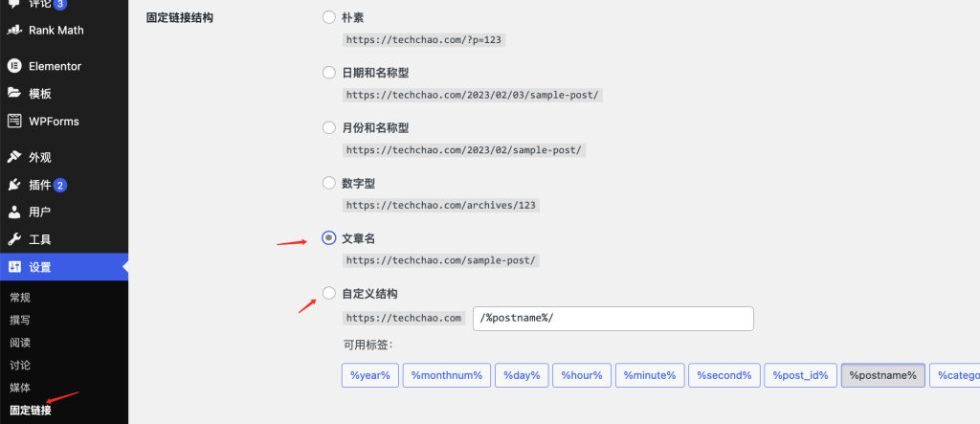Viewport: 980px width, 424px height.
Task: Select the 月份和名称型 radio option
Action: click(x=329, y=127)
